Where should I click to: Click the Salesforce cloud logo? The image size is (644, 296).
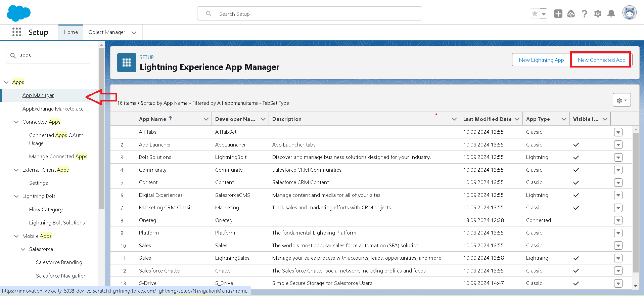point(18,13)
